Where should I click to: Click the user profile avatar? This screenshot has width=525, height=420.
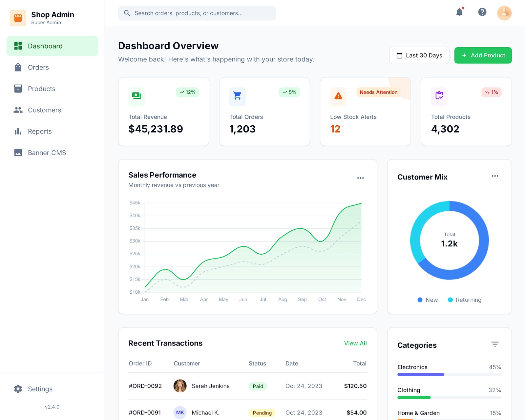tap(504, 13)
